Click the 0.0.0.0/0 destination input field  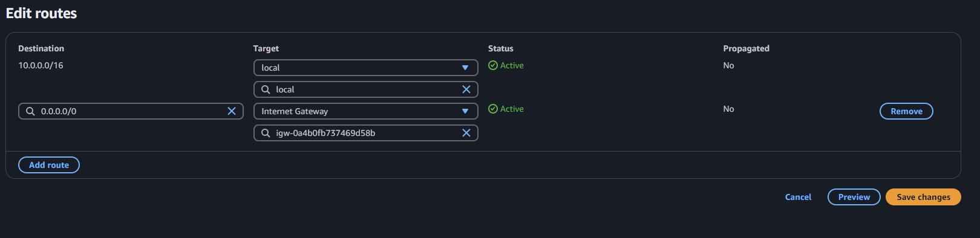pyautogui.click(x=131, y=111)
